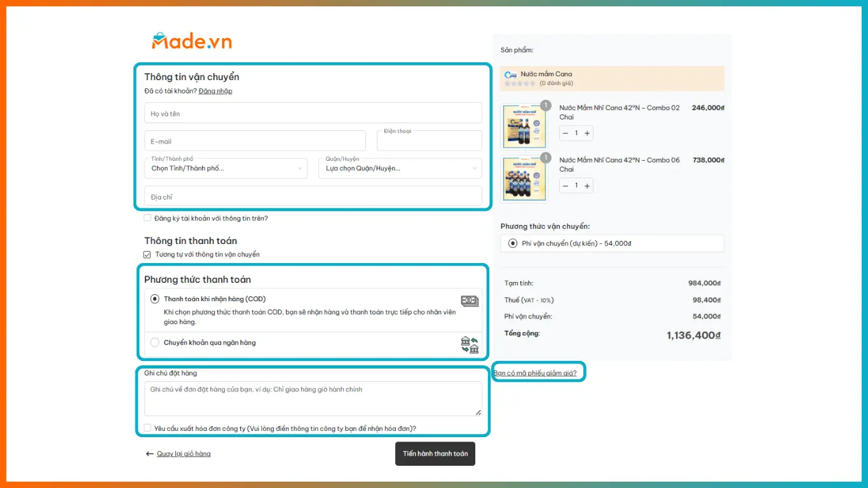Click the back arrow beside Quay lại giỏ hàng
Screen dimensions: 868x488
pyautogui.click(x=150, y=454)
